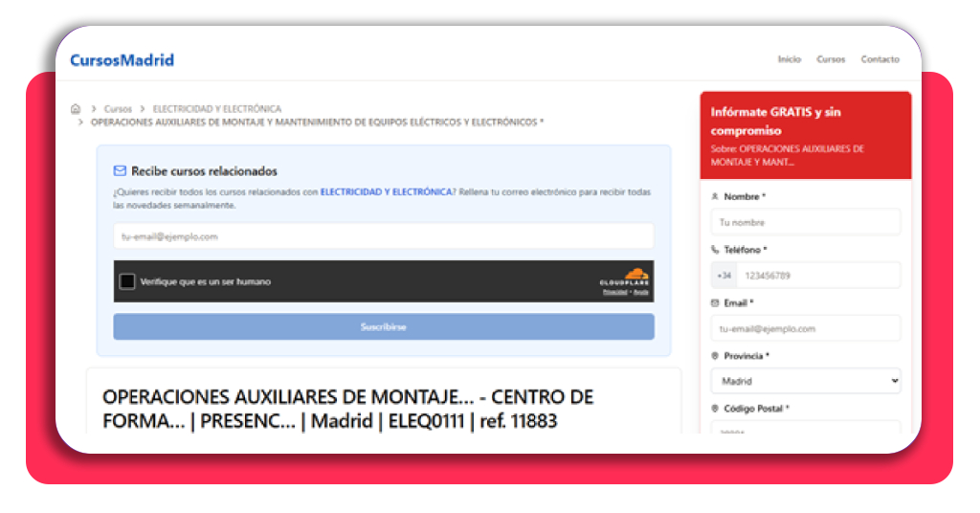Image resolution: width=980 pixels, height=513 pixels.
Task: Click the envelope icon beside Recibe cursos relacionados
Action: pos(120,170)
